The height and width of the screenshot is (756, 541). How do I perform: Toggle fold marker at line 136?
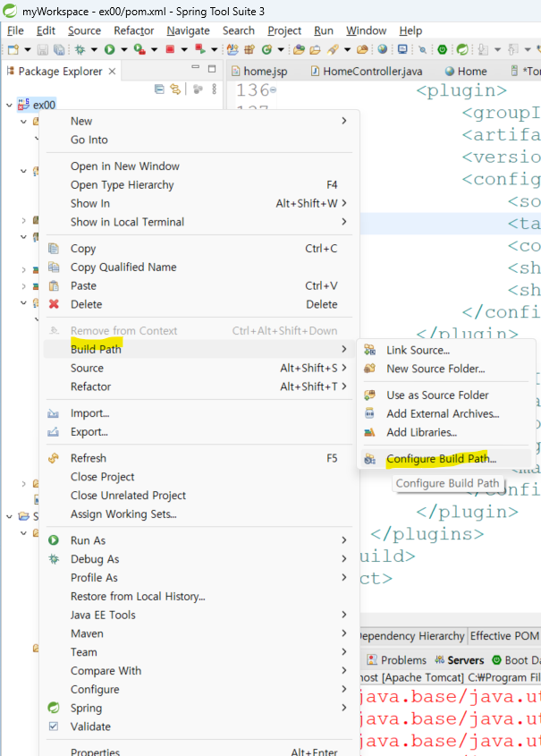coord(273,90)
